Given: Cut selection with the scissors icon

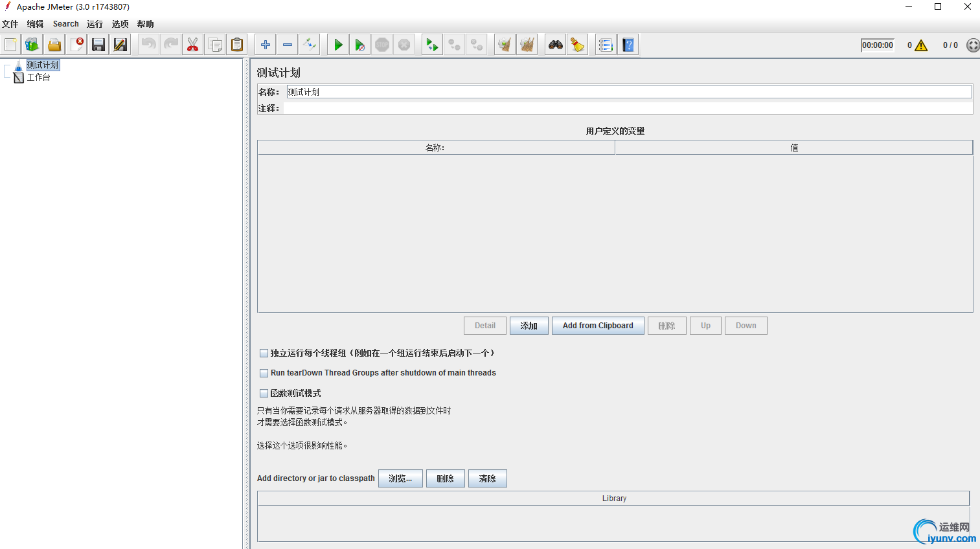Looking at the screenshot, I should pyautogui.click(x=193, y=45).
